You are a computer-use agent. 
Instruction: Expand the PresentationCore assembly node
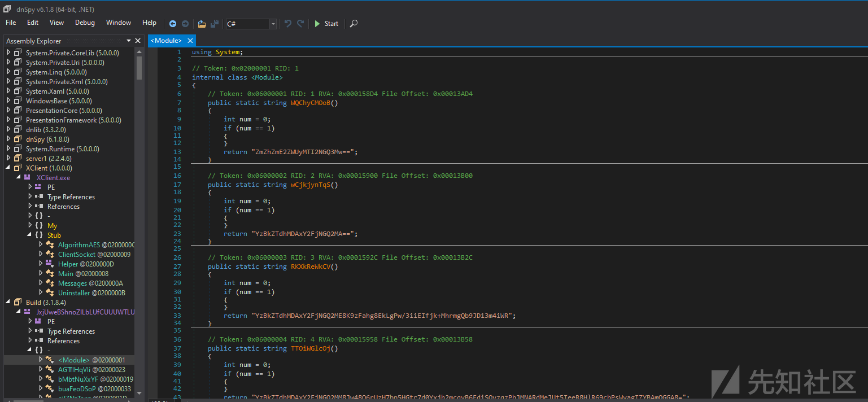[x=8, y=111]
